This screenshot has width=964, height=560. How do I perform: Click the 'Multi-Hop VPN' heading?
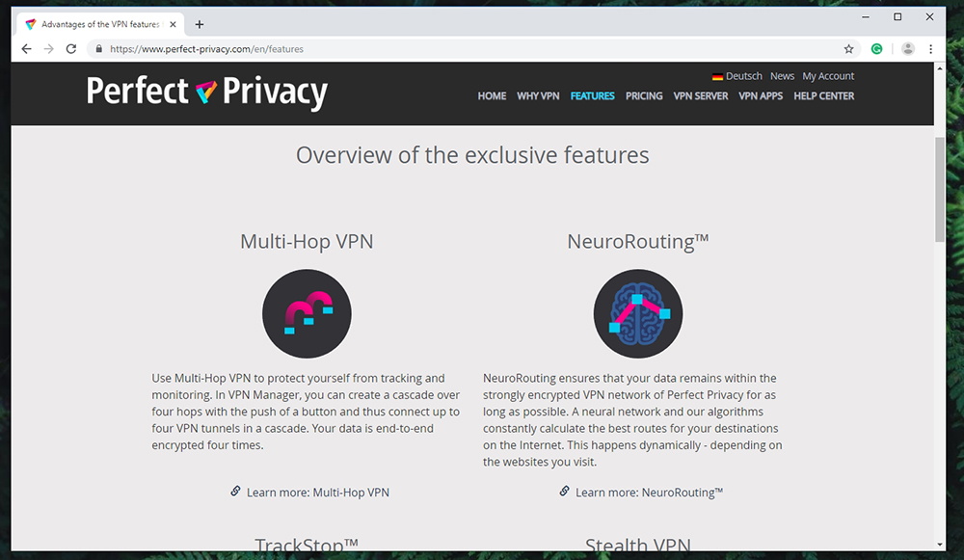pos(307,242)
